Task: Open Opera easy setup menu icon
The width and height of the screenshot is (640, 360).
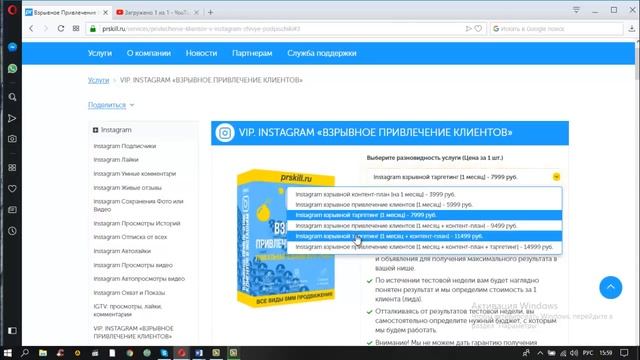Action: pyautogui.click(x=576, y=10)
